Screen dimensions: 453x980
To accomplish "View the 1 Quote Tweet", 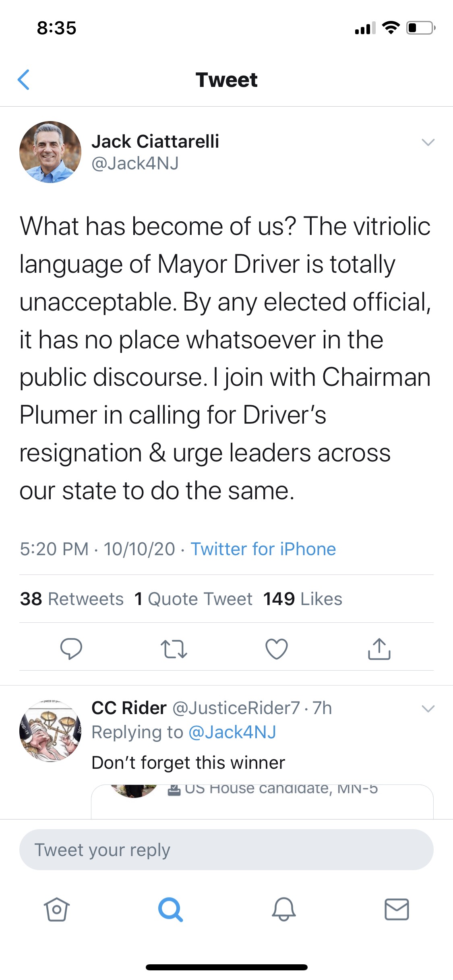I will pos(193,599).
